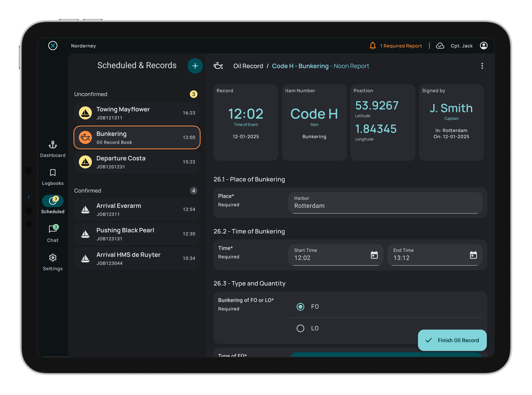
Task: Click the close X icon beside Norderney
Action: pyautogui.click(x=53, y=45)
